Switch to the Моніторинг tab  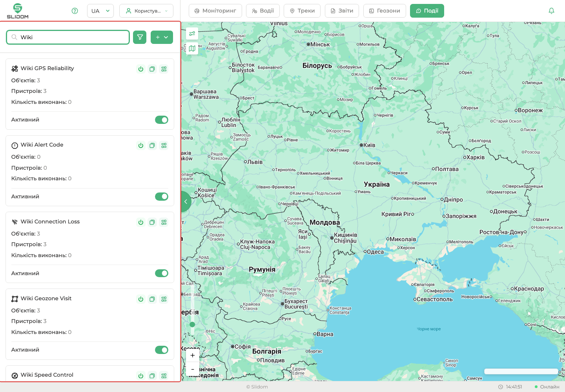(215, 11)
